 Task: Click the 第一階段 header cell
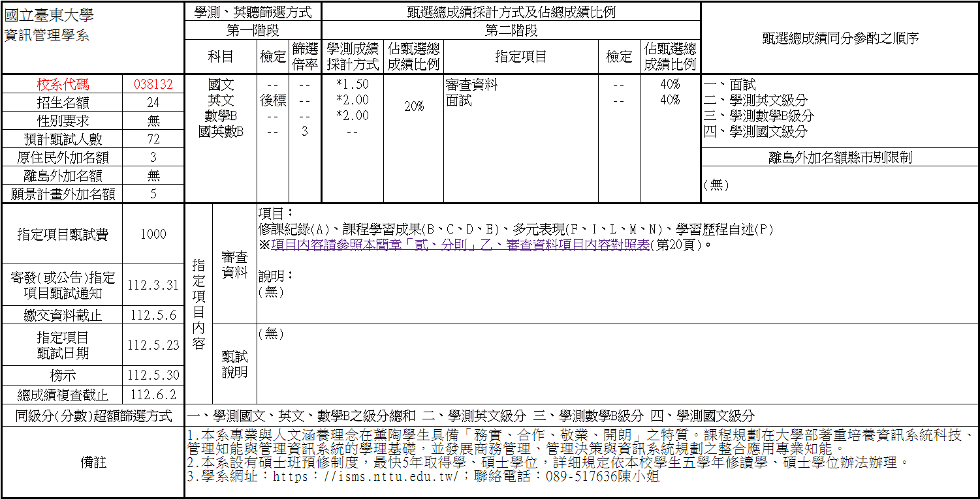coord(253,30)
